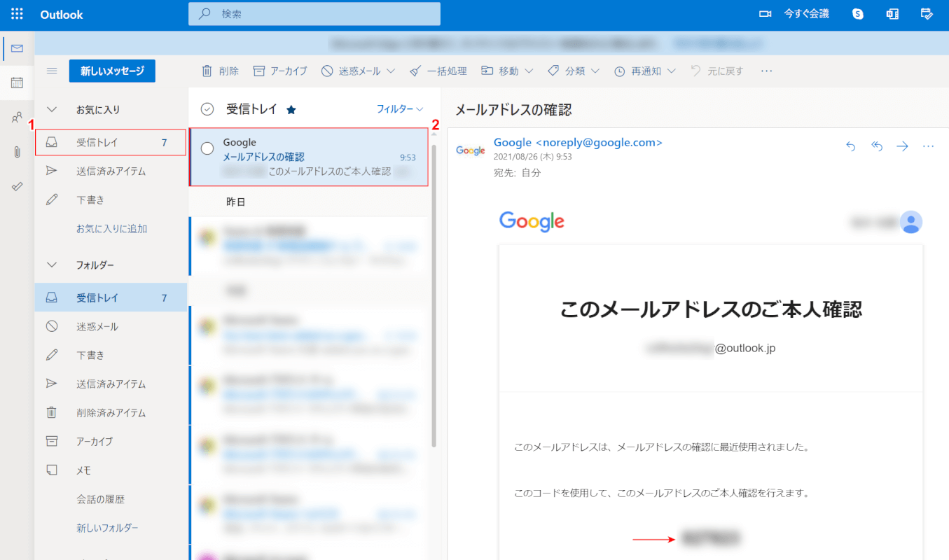
Task: Open Skype icon in header
Action: 858,14
